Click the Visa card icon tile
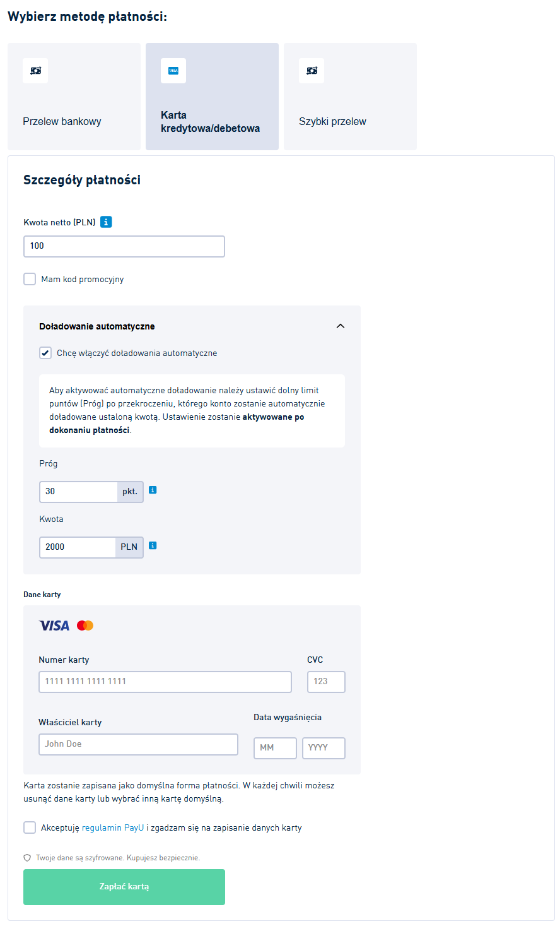Image resolution: width=560 pixels, height=931 pixels. click(173, 71)
